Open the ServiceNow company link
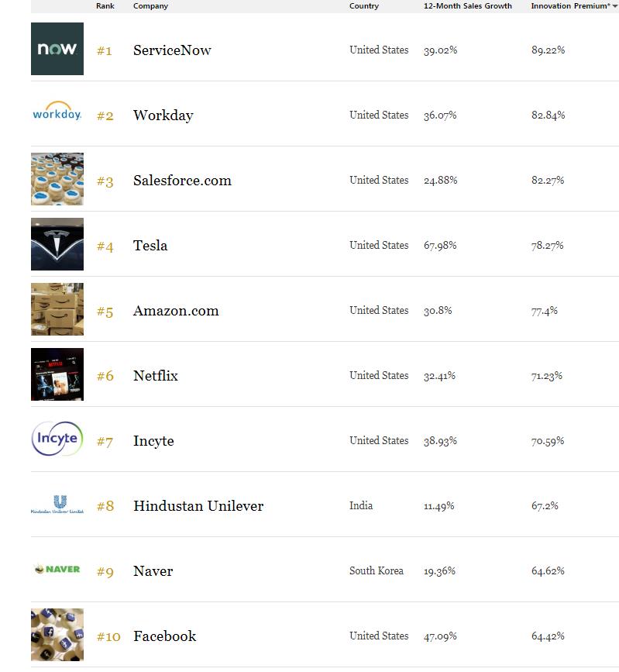619x672 pixels. [x=172, y=50]
